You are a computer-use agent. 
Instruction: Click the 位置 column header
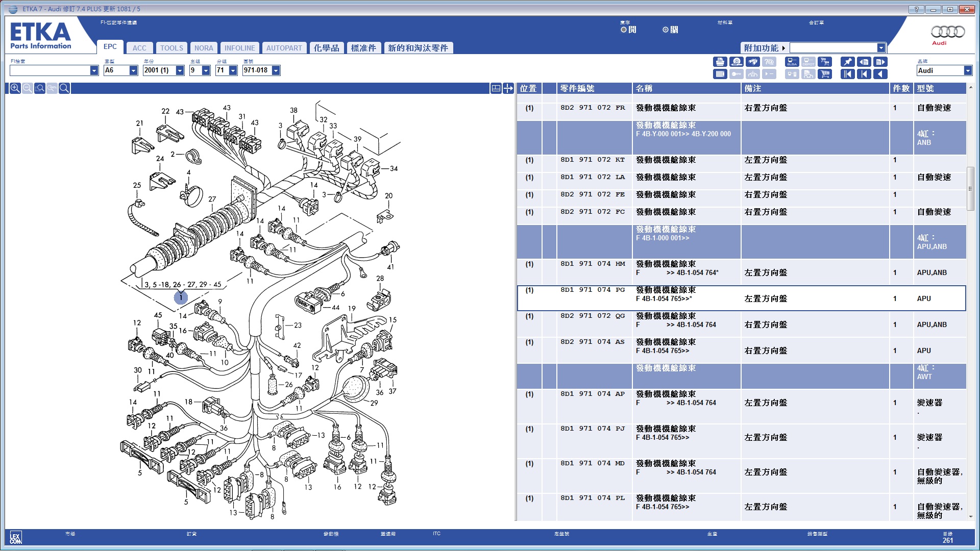pos(529,88)
